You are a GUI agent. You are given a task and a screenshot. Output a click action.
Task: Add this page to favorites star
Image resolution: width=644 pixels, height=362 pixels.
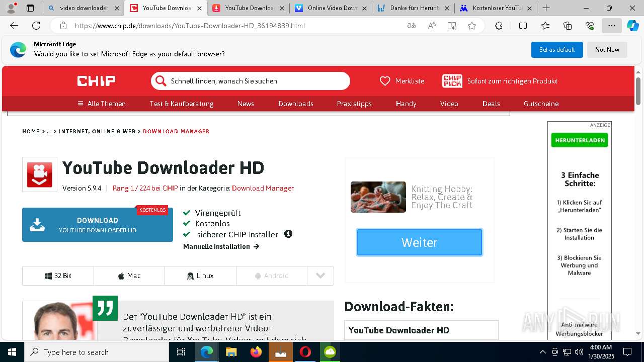click(x=472, y=26)
